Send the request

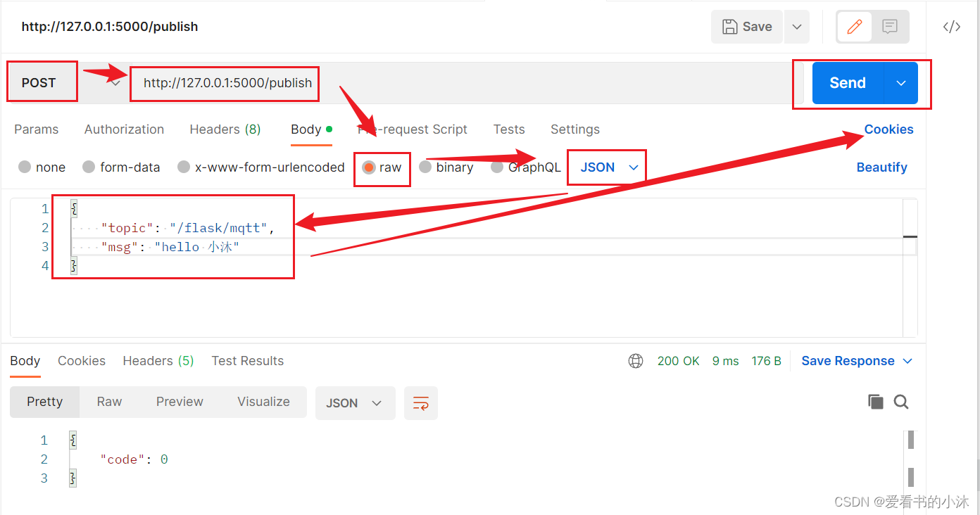(848, 83)
